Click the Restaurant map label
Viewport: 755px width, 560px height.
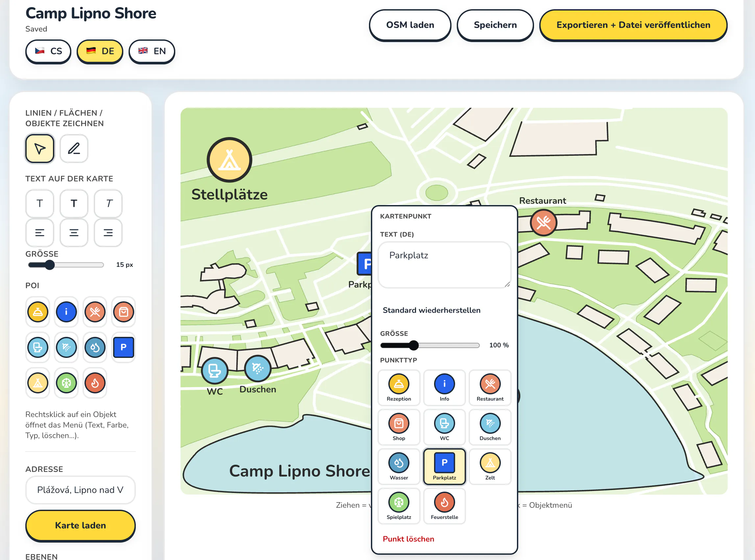click(543, 201)
